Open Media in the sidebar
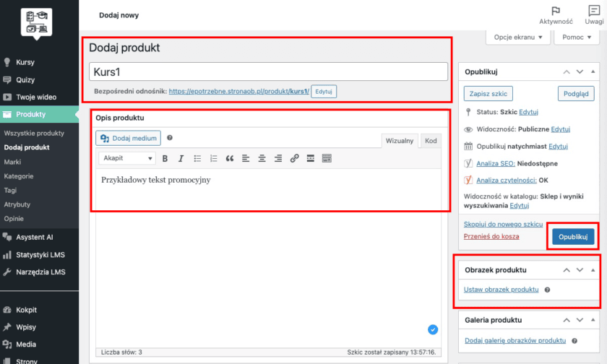 tap(39, 344)
